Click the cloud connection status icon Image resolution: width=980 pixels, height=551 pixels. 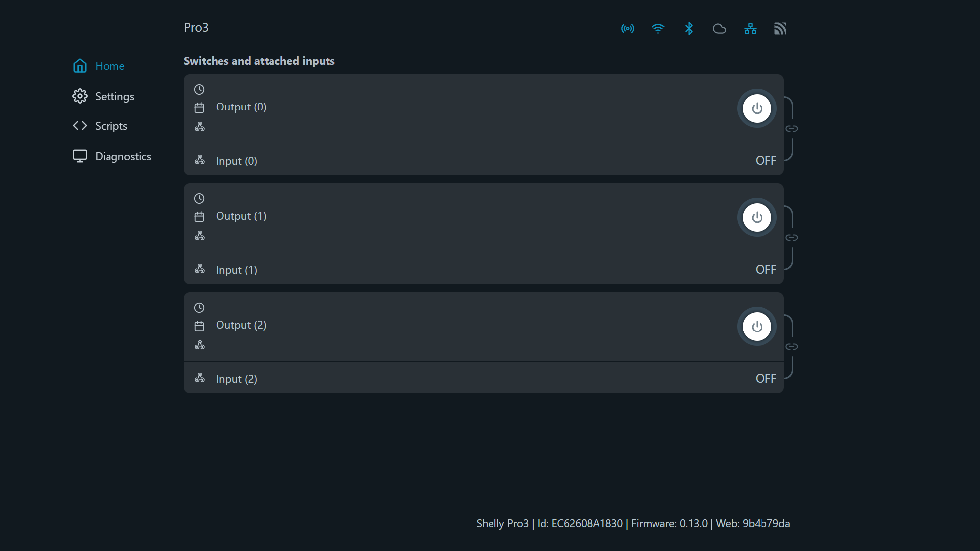pos(719,28)
